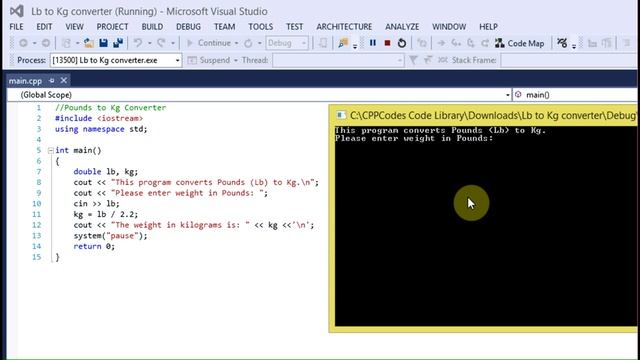640x360 pixels.
Task: Open the TEAM menu
Action: (224, 27)
